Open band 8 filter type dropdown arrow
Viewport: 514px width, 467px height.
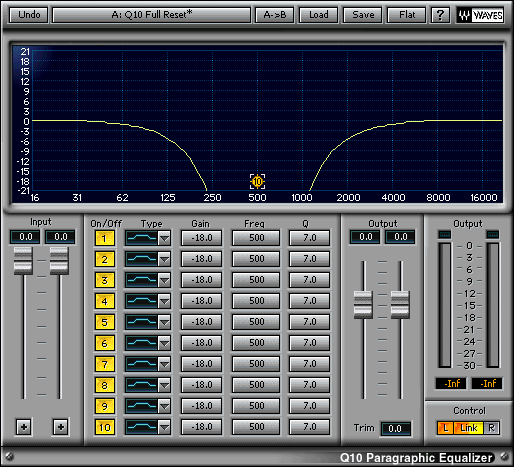(164, 385)
